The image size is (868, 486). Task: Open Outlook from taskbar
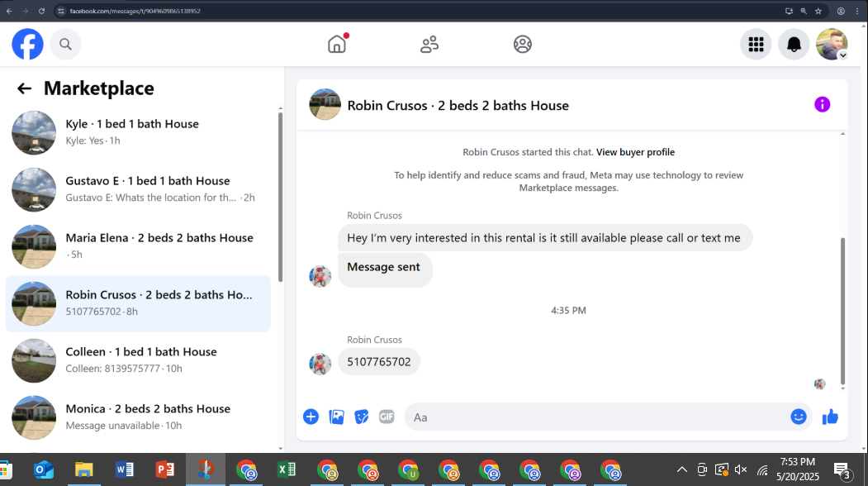coord(43,470)
